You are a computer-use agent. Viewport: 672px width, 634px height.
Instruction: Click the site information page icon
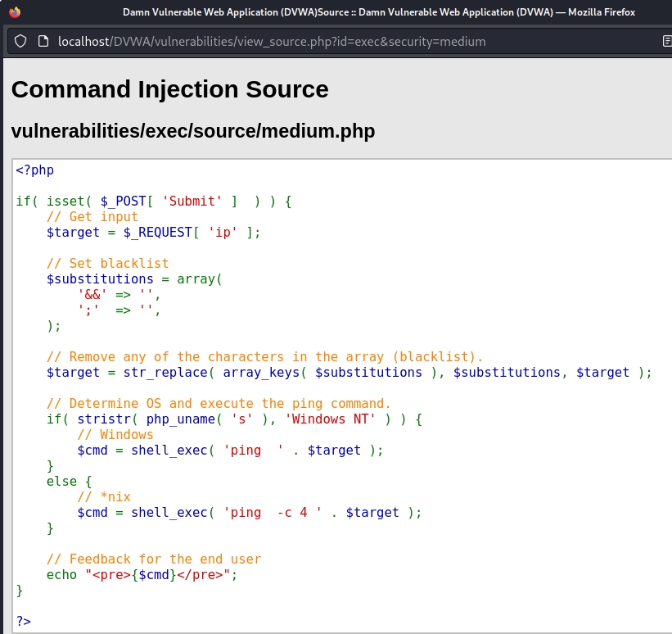point(43,41)
